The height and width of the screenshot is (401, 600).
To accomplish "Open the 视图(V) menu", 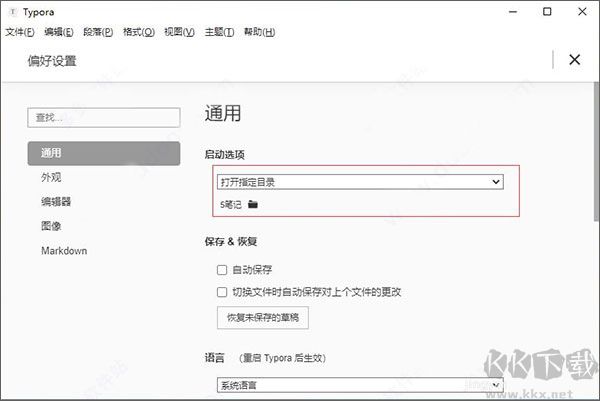I will click(x=179, y=32).
